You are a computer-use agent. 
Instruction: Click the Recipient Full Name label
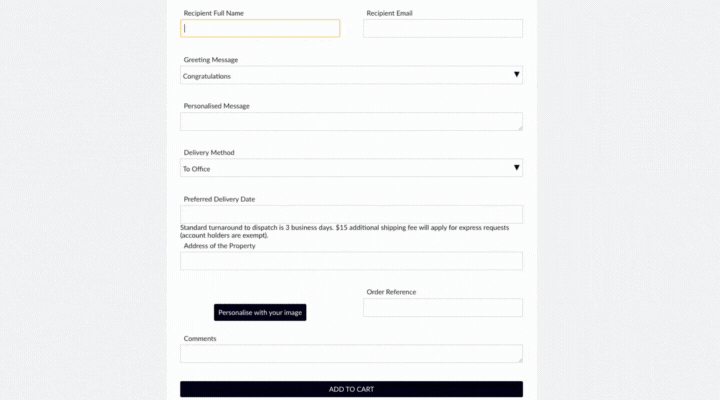click(x=214, y=13)
